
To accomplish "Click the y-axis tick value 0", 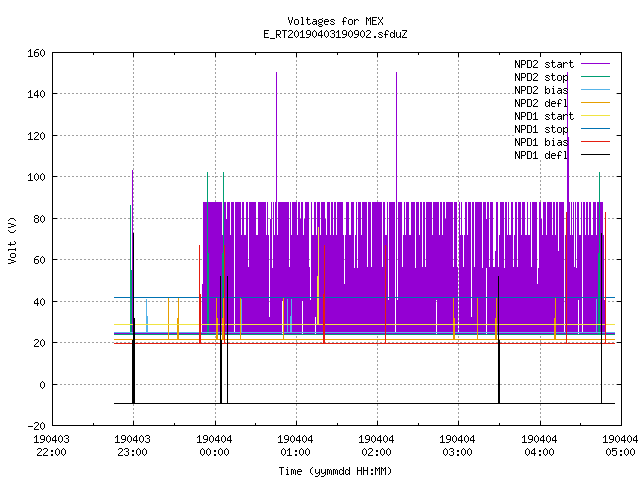I will 42,385.
